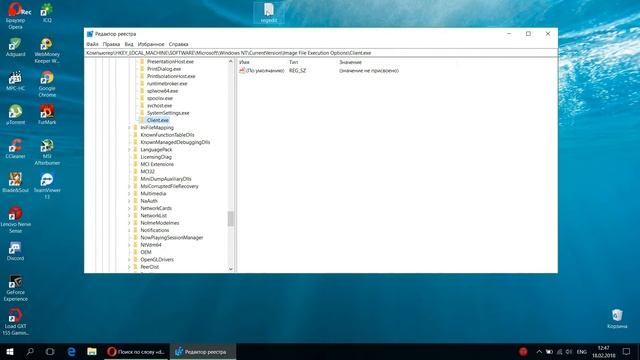Select MSI Afterburner desktop icon

click(47, 152)
